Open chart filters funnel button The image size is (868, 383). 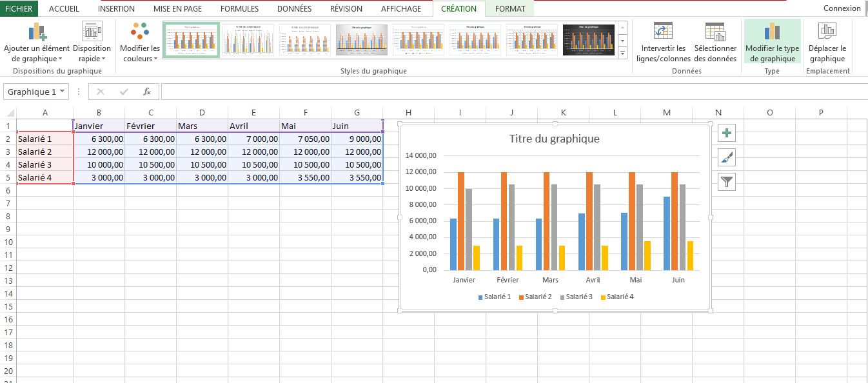point(727,182)
